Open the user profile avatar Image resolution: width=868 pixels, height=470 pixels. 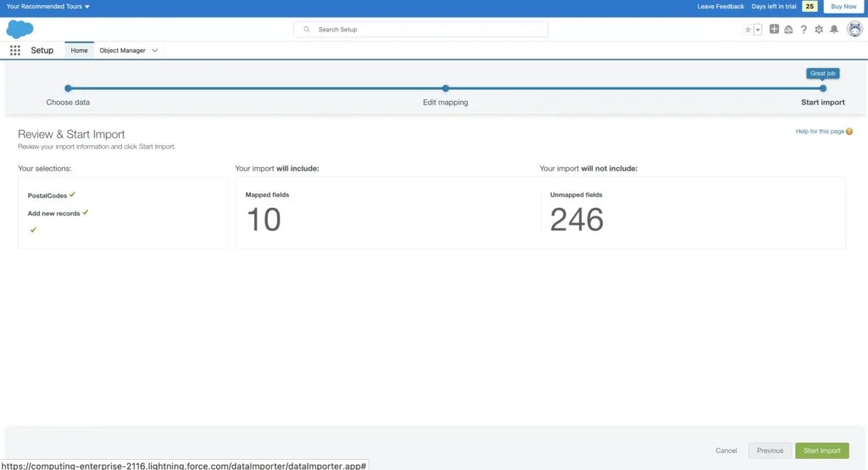click(x=854, y=30)
